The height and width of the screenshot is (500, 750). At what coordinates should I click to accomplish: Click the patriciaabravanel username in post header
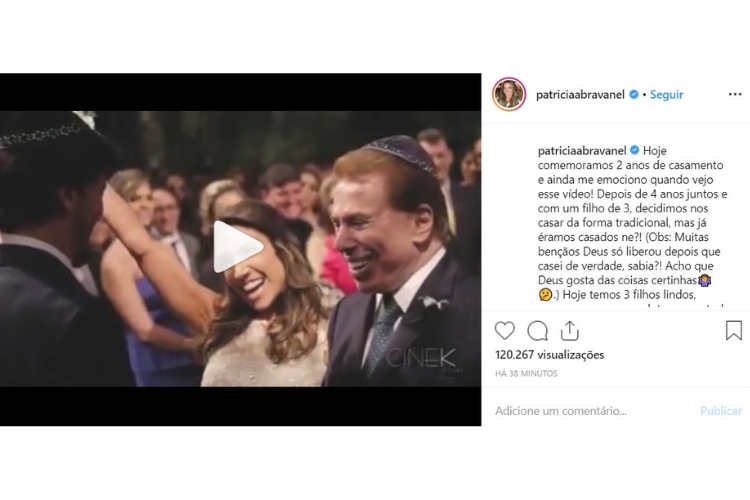[580, 95]
